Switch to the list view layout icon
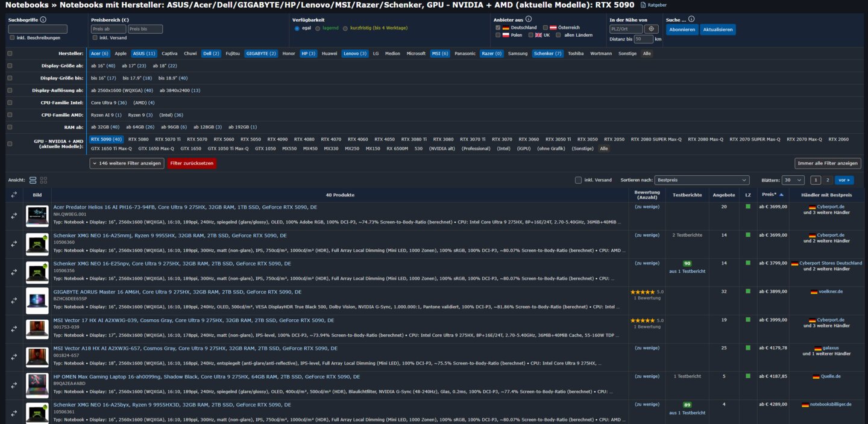Screen dimensions: 868x424 (33, 180)
